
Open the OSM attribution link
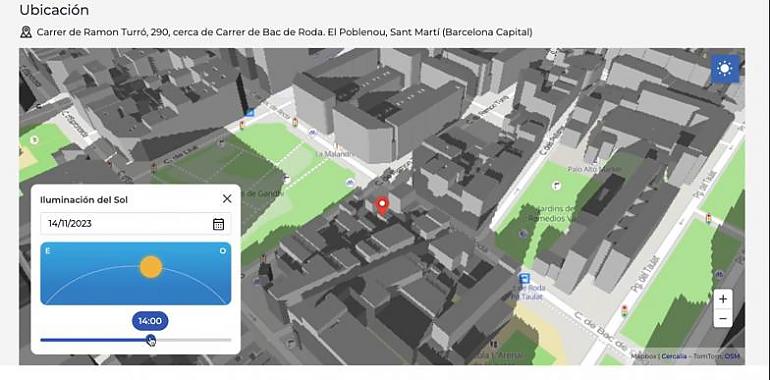click(732, 356)
